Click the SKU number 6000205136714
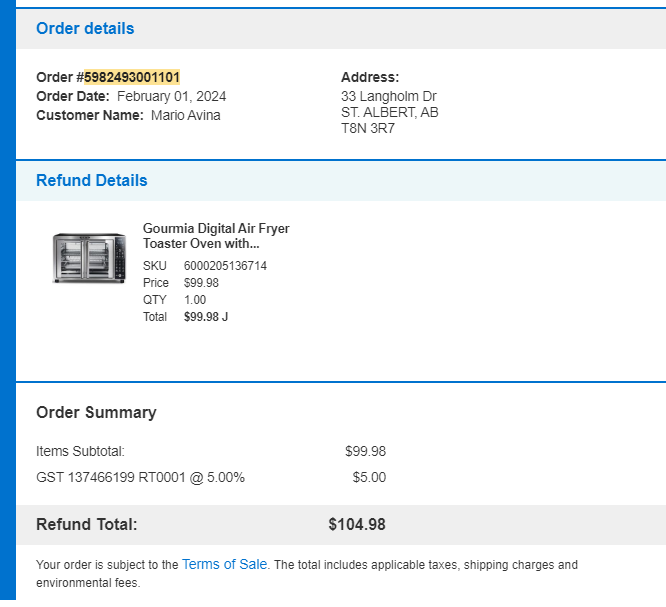Viewport: 666px width, 607px height. click(x=225, y=266)
